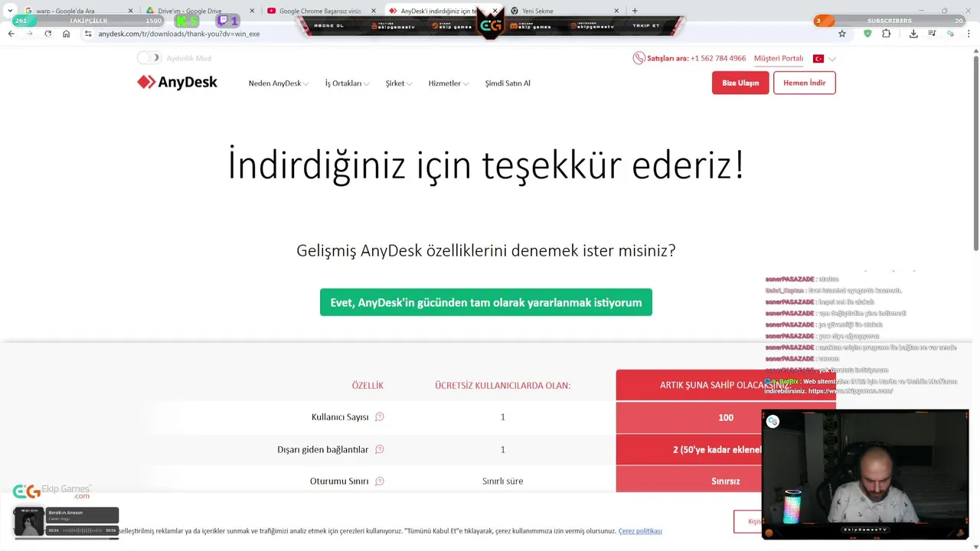Open the Müşteri Portalı link
This screenshot has height=551, width=980.
pyautogui.click(x=779, y=58)
